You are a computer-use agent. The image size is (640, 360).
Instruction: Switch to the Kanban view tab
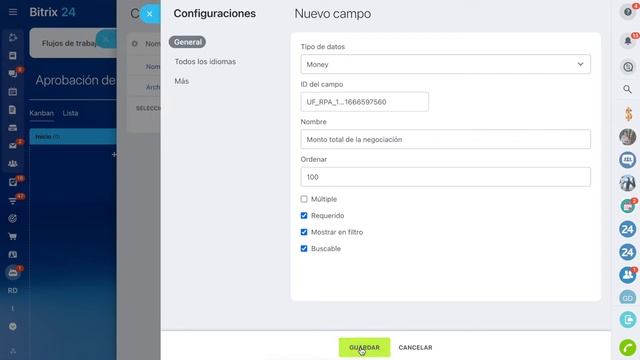41,113
